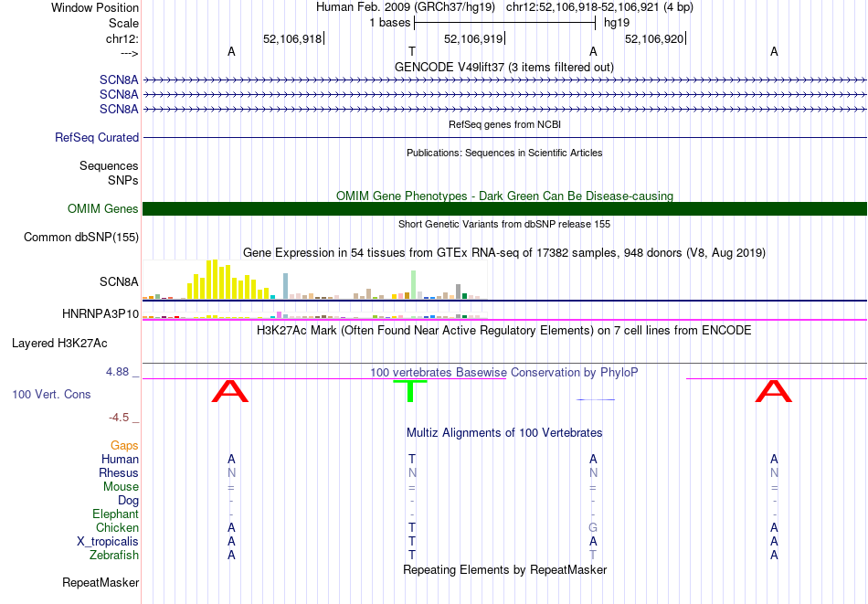Click the SNPs publications label
Screen dimensions: 868x604
coord(123,181)
